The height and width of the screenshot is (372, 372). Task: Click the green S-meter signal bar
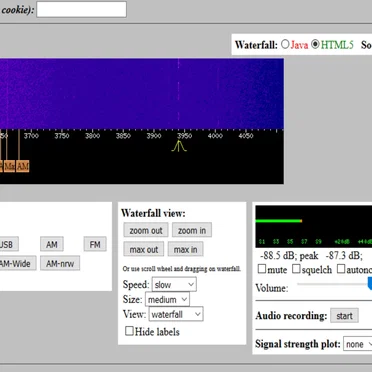coord(279,221)
